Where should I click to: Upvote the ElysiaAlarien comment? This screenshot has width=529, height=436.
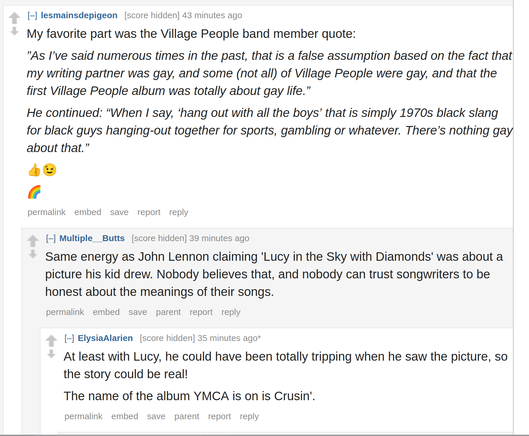pyautogui.click(x=51, y=340)
